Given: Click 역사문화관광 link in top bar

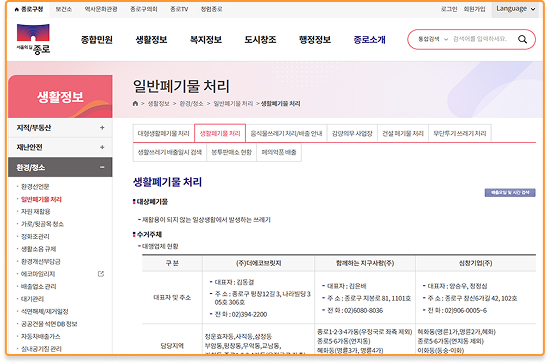Looking at the screenshot, I should 101,9.
